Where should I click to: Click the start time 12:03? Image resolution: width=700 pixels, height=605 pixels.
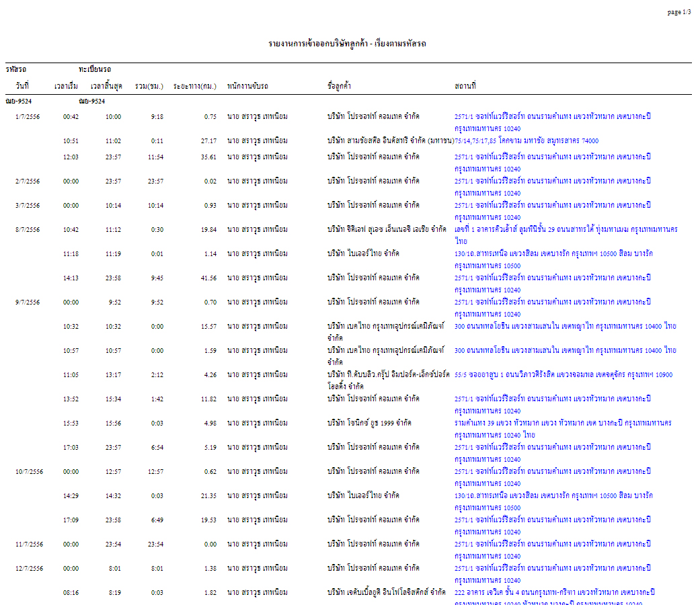coord(71,157)
